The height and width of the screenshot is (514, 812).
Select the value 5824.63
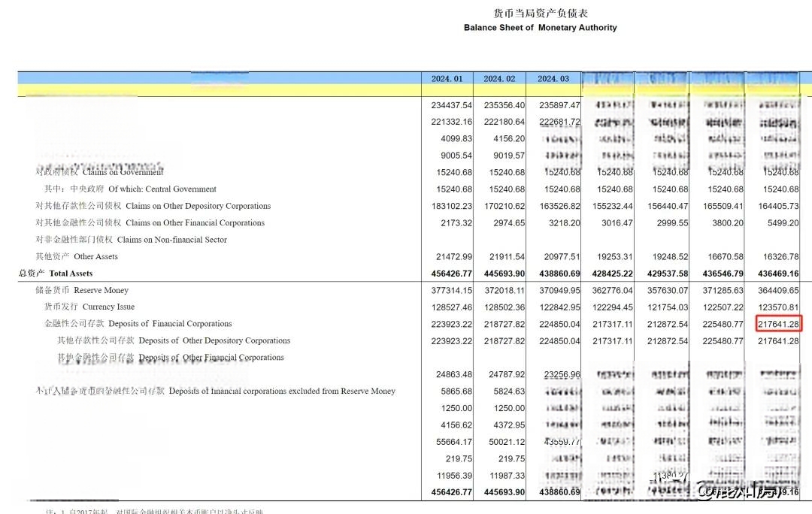[x=509, y=392]
